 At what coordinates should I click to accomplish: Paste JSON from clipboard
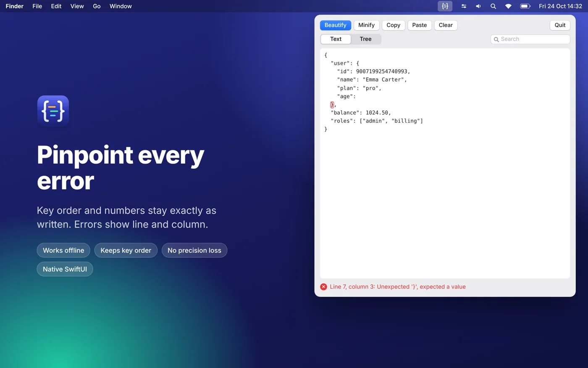[x=419, y=25]
